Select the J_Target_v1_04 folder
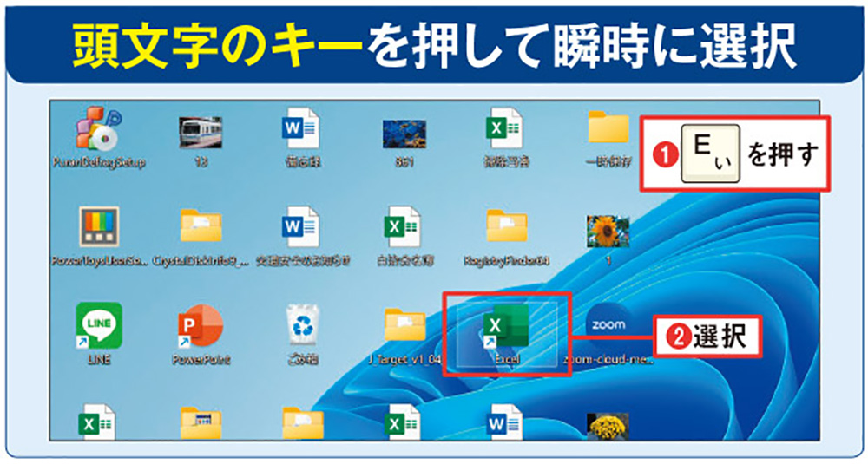The height and width of the screenshot is (464, 868). pos(404,324)
